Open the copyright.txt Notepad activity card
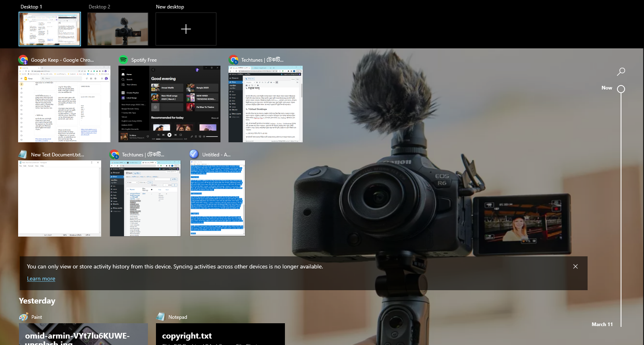The image size is (644, 345). pos(220,334)
